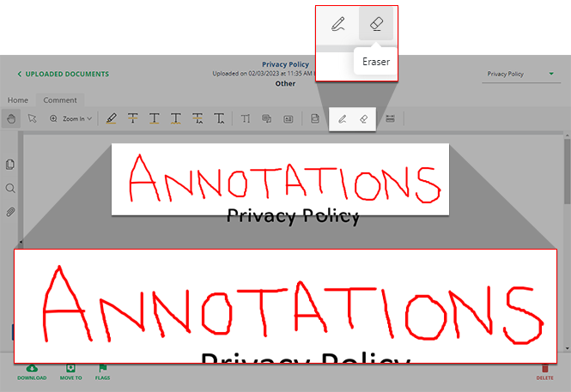
Task: Click the Download button
Action: (32, 372)
